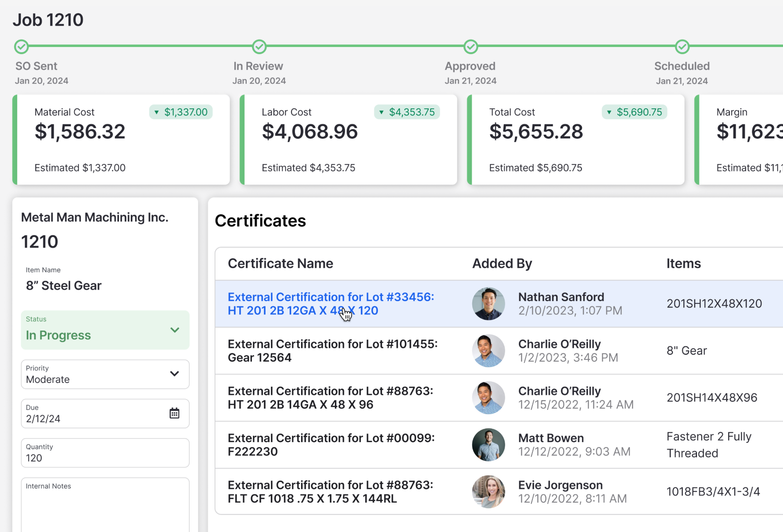Click the SO Sent stage label

(x=36, y=66)
